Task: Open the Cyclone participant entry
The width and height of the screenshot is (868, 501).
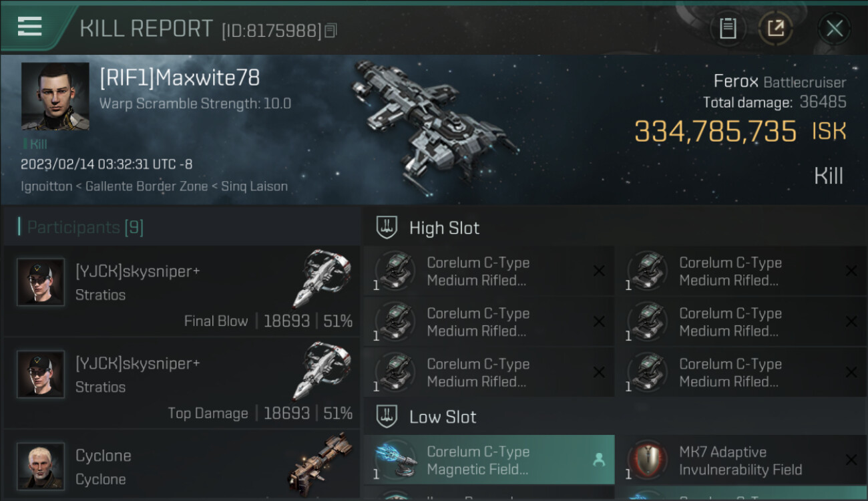Action: pos(182,466)
